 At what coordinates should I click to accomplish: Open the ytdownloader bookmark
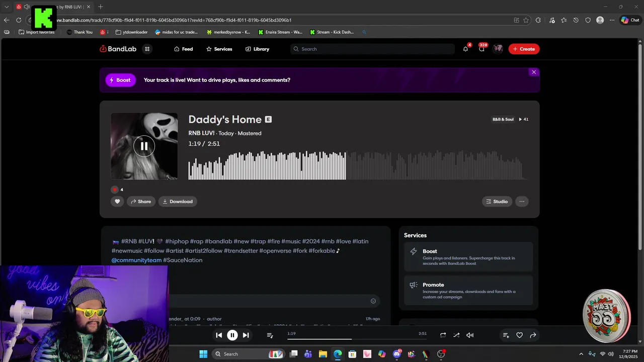131,32
